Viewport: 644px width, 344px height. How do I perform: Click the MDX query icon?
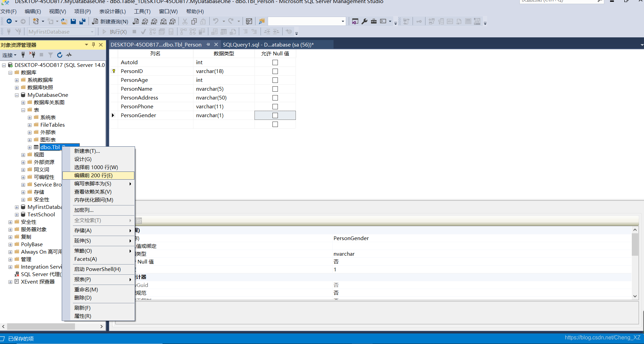coord(145,21)
